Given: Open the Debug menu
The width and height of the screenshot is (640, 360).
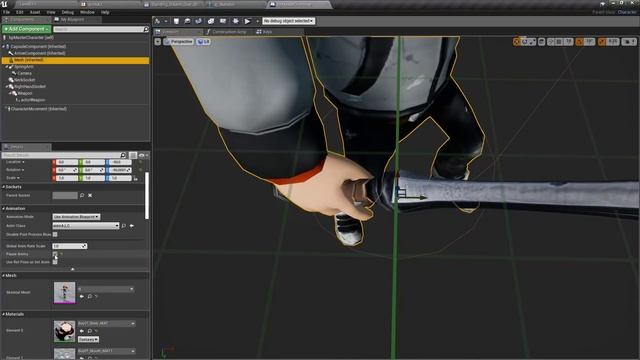Looking at the screenshot, I should [x=68, y=12].
